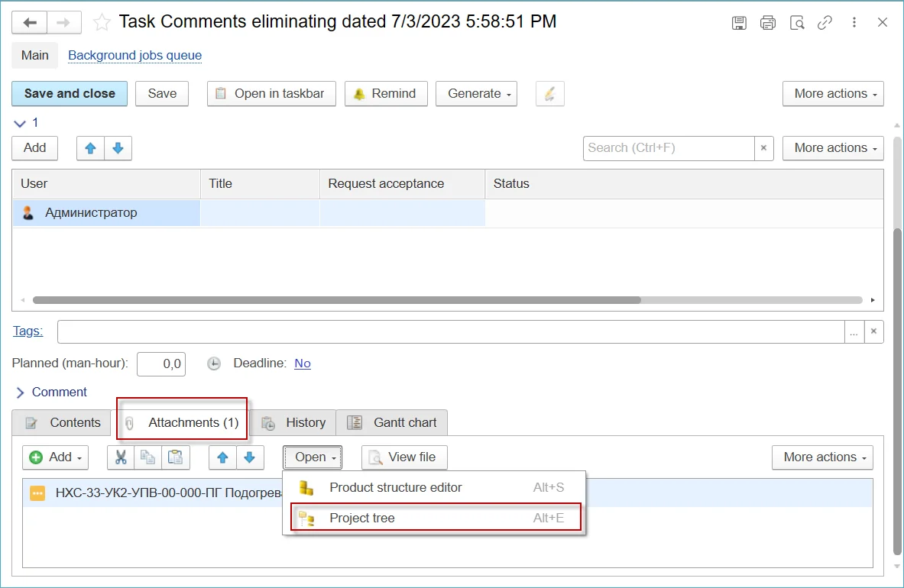This screenshot has height=588, width=904.
Task: Click the horizontal scrollbar under the user table
Action: [336, 300]
